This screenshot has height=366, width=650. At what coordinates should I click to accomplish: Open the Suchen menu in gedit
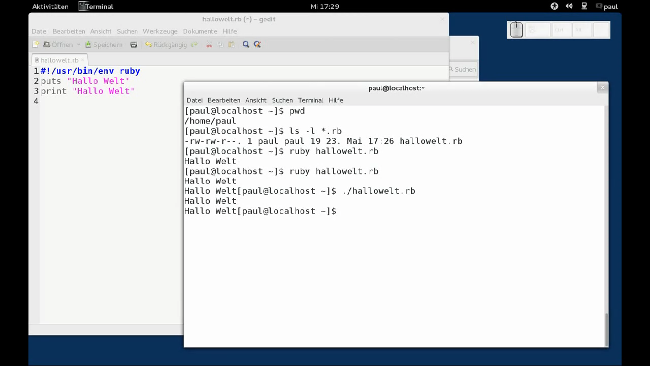(127, 32)
